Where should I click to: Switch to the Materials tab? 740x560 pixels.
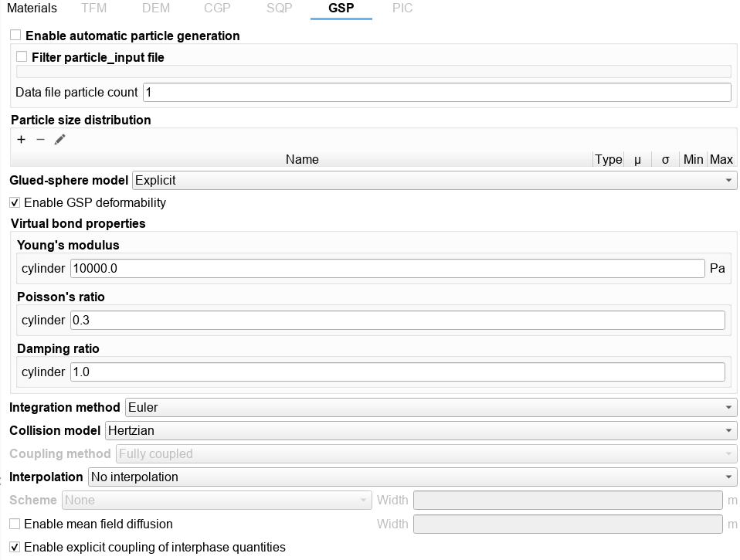pos(32,8)
